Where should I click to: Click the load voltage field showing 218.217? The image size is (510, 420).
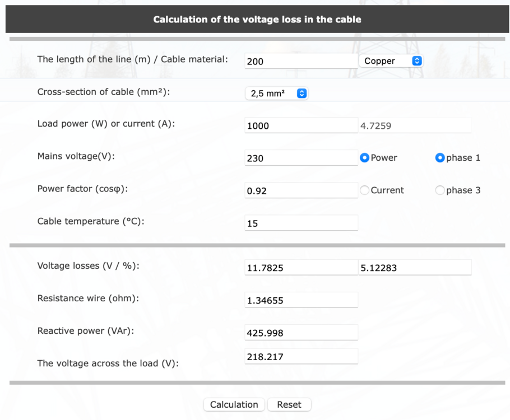(300, 356)
